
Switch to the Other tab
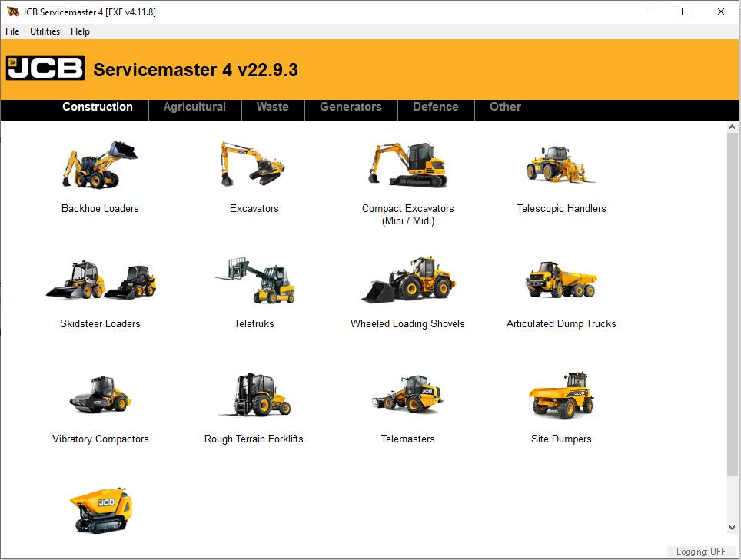click(505, 107)
